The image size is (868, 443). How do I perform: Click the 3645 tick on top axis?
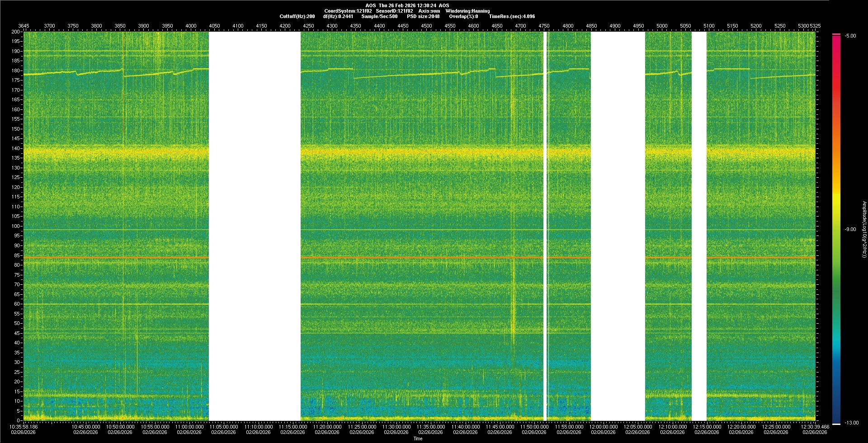[x=24, y=26]
